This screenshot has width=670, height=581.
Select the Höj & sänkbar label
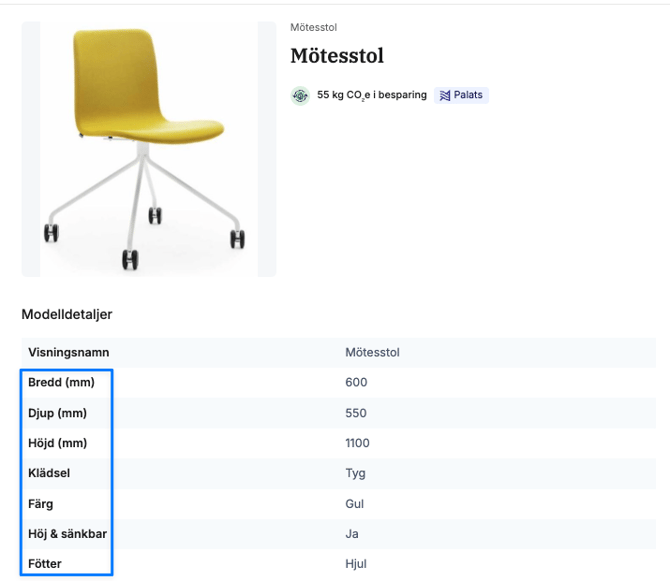coord(67,534)
